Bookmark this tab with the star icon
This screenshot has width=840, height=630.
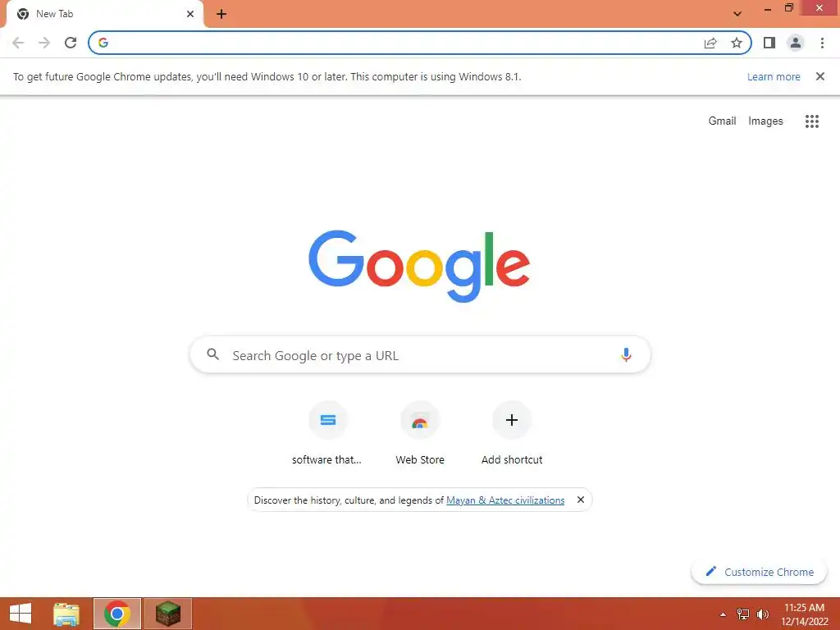(737, 43)
